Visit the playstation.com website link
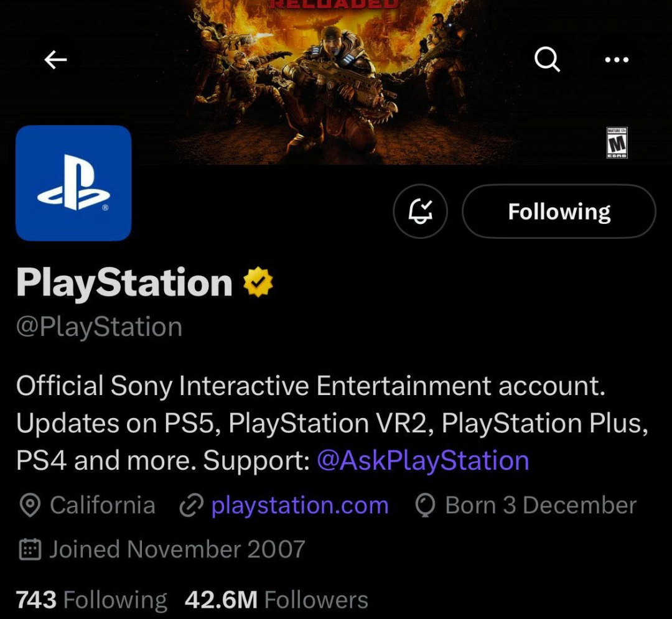This screenshot has width=672, height=619. click(300, 505)
